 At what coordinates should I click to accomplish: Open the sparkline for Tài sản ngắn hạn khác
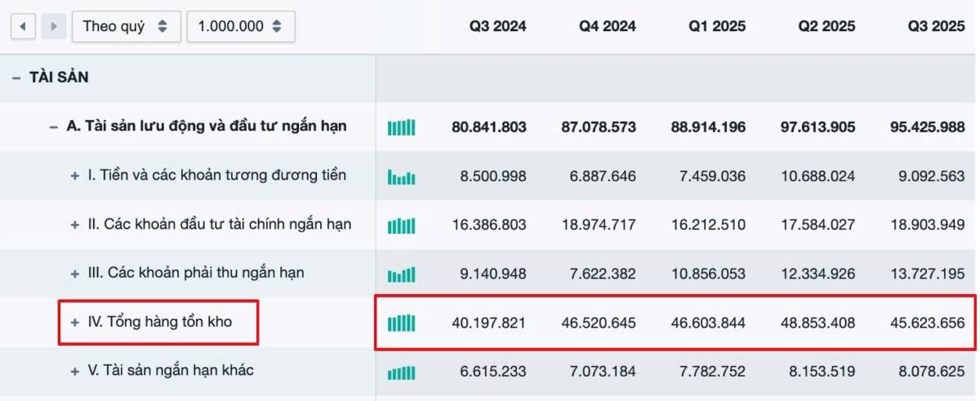pos(401,372)
